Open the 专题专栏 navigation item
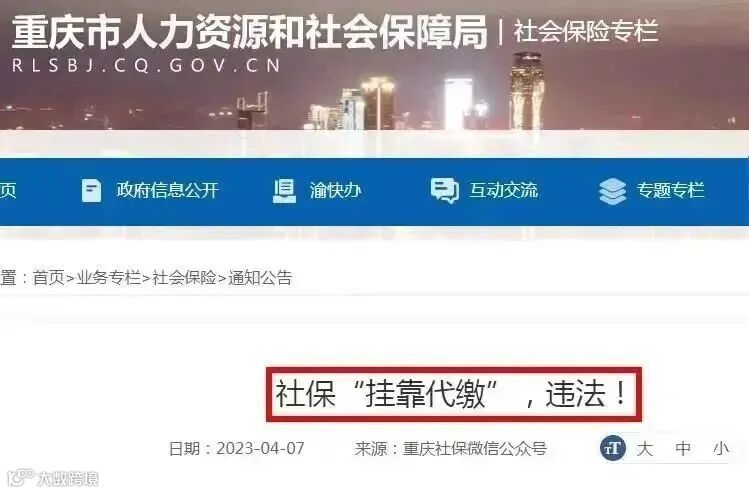 pyautogui.click(x=671, y=190)
